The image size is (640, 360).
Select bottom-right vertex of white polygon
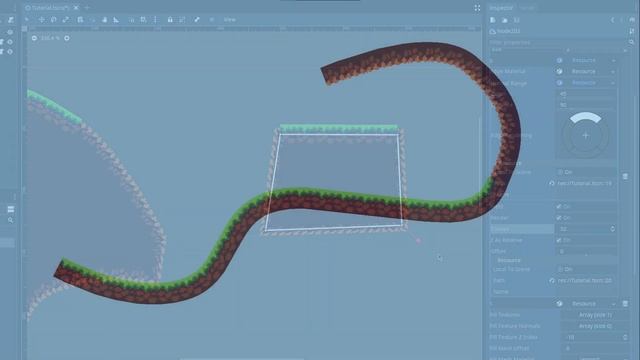(x=402, y=225)
